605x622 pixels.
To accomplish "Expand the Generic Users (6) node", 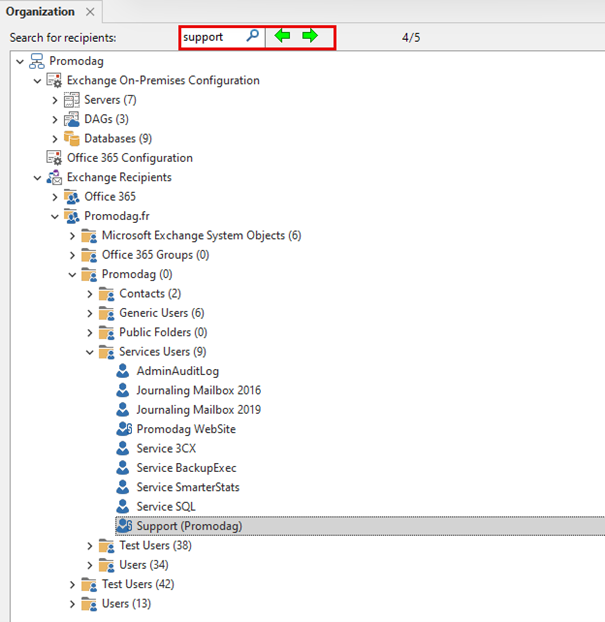I will (x=90, y=314).
